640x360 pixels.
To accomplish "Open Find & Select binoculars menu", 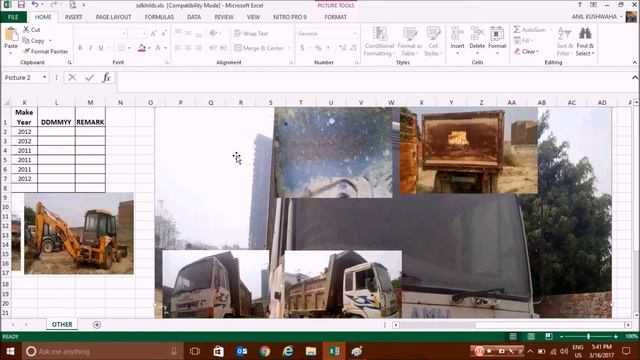I will [585, 41].
